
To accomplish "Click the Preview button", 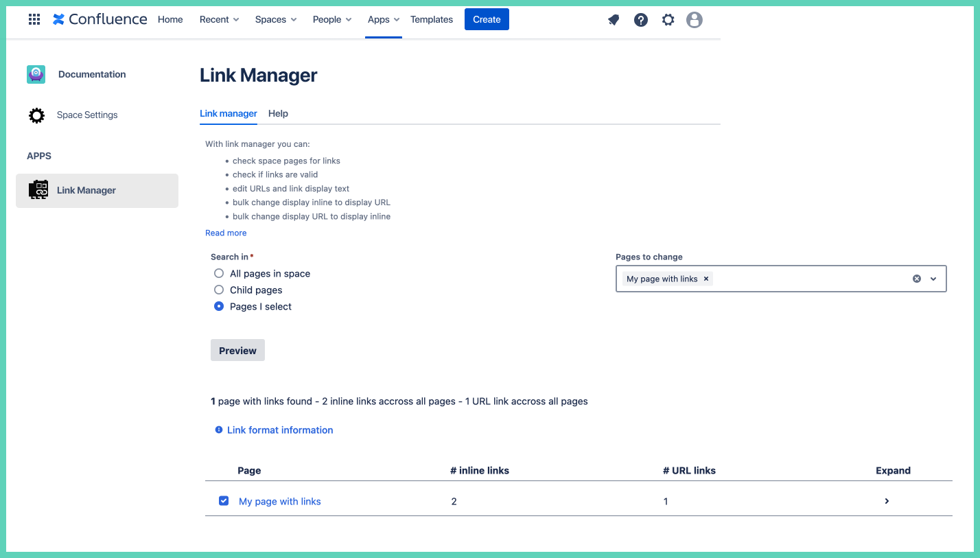I will tap(237, 350).
